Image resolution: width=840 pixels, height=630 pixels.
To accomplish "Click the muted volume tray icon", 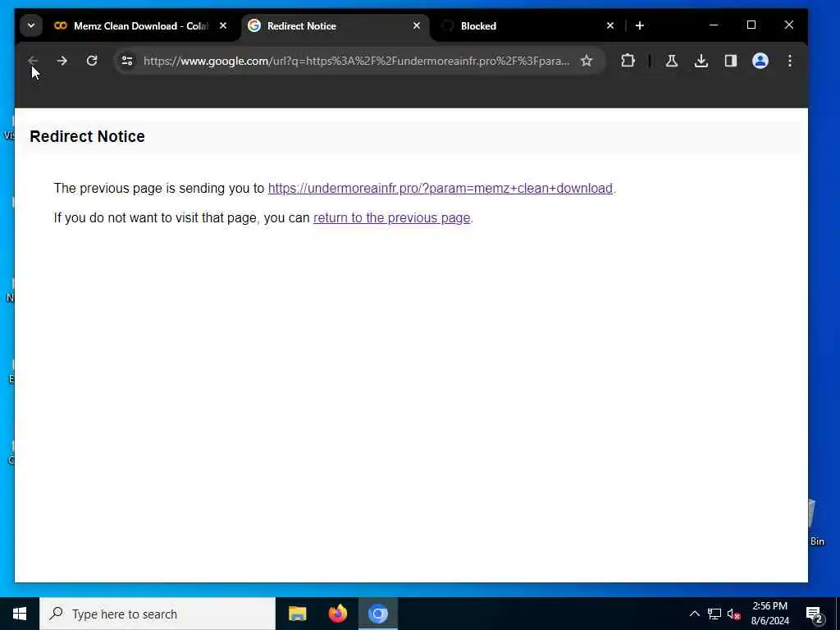I will pos(733,614).
